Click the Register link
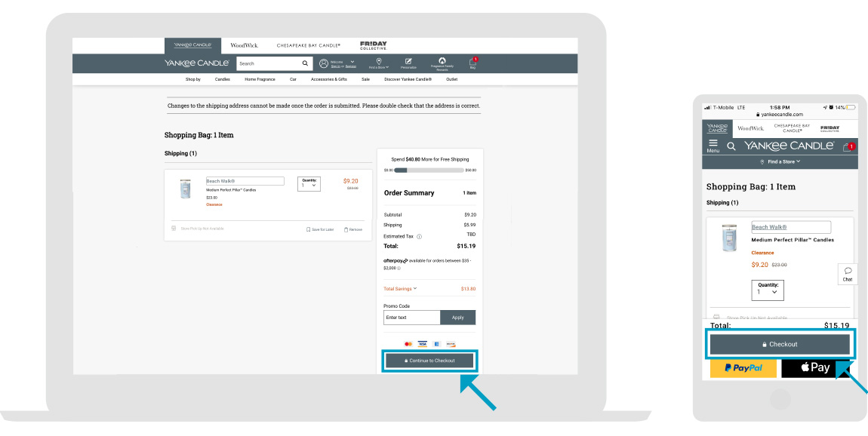 tap(351, 66)
